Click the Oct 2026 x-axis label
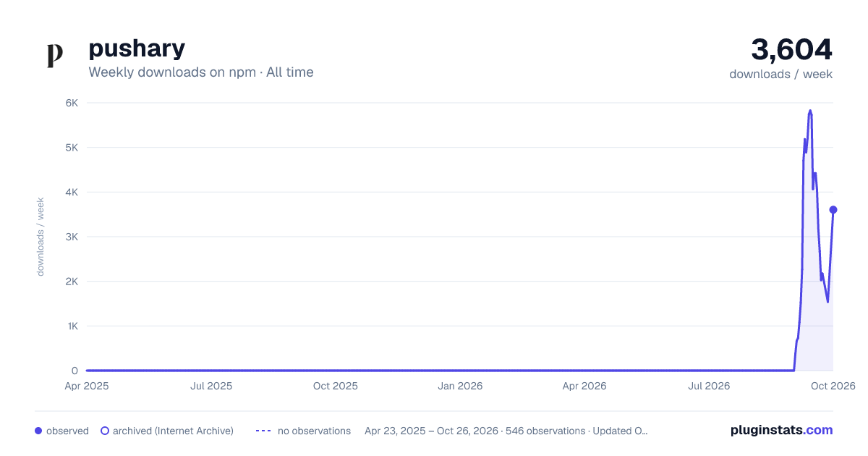This screenshot has height=456, width=868. tap(833, 386)
